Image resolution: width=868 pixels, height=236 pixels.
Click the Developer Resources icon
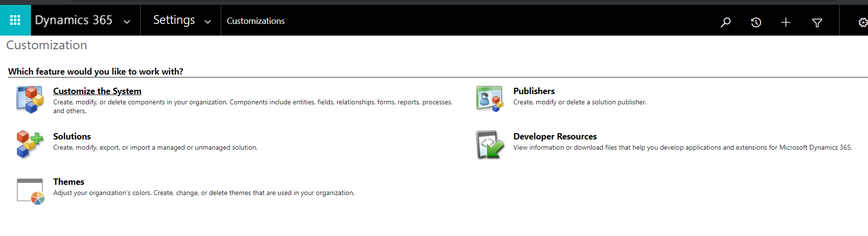[x=490, y=144]
